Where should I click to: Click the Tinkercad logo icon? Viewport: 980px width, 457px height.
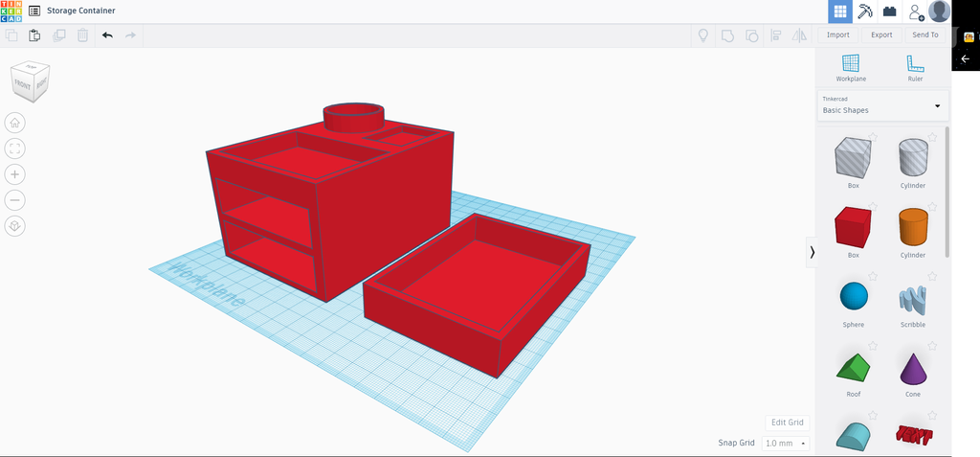point(11,11)
